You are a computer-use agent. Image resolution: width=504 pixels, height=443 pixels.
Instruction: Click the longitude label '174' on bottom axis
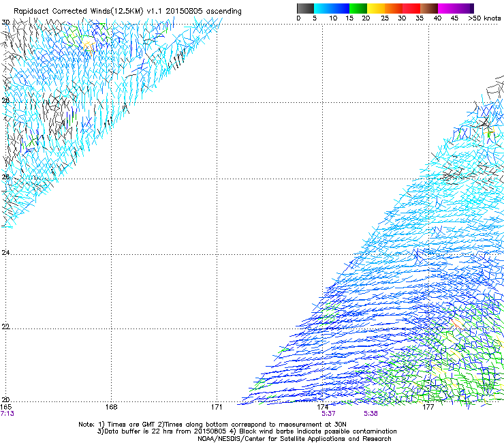click(322, 407)
